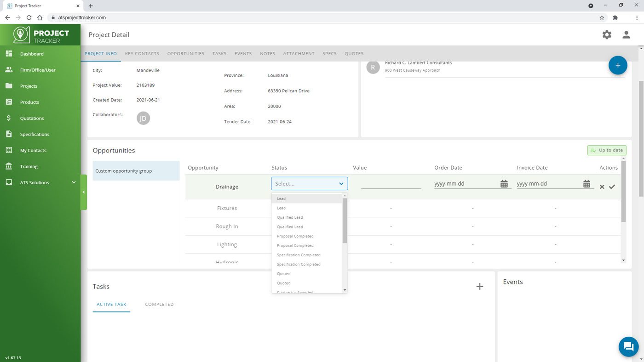Go back in browser
Image resolution: width=644 pixels, height=362 pixels.
[7, 17]
